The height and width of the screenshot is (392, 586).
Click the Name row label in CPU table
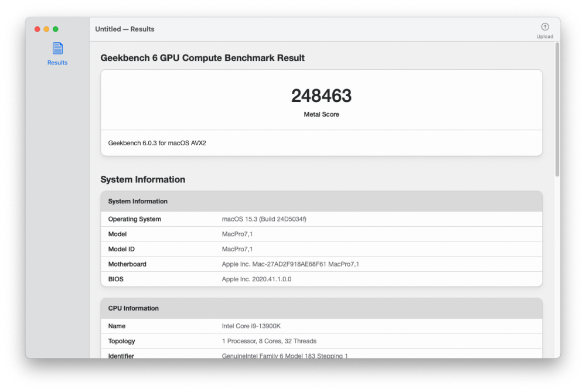(117, 326)
